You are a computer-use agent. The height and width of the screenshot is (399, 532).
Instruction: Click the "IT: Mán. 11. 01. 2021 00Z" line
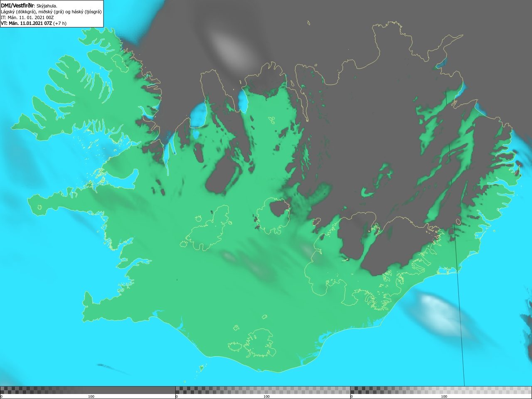point(27,17)
